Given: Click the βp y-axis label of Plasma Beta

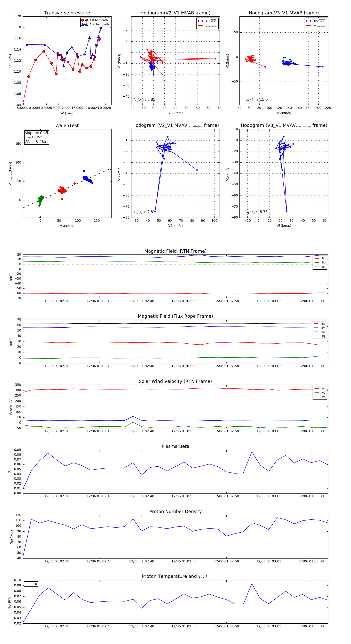Looking at the screenshot, I should (x=10, y=472).
